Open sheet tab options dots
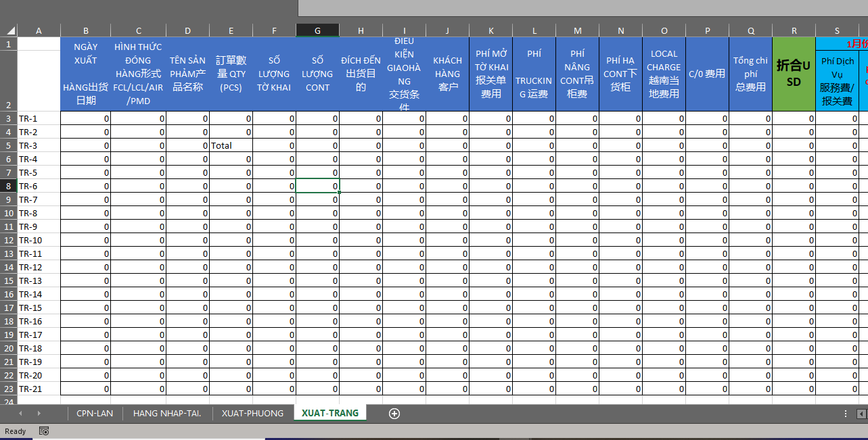Screen dimensions: 868x440 click(846, 414)
